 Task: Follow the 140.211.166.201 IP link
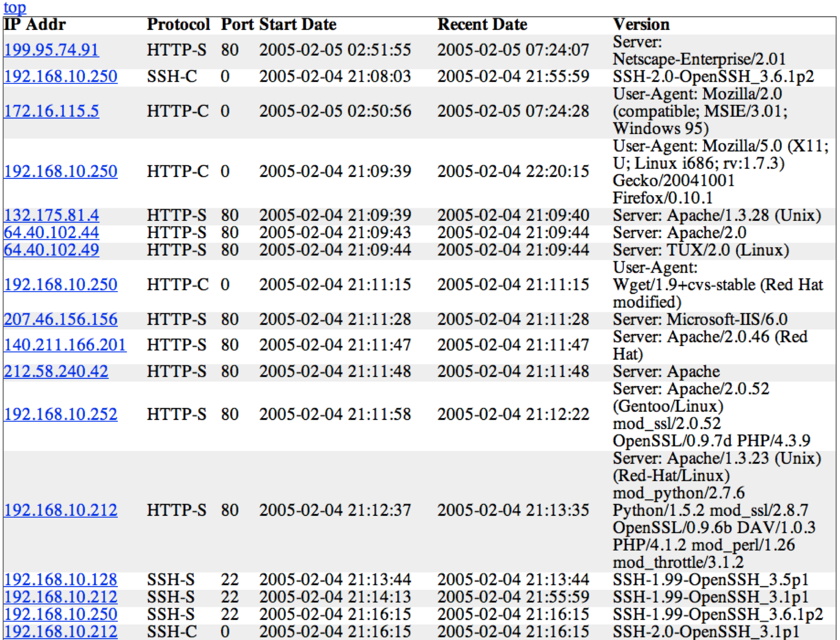[x=65, y=345]
